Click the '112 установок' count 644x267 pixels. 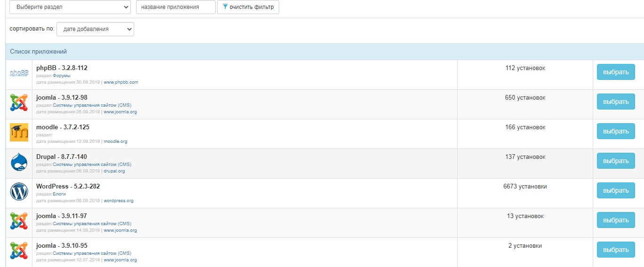point(525,68)
